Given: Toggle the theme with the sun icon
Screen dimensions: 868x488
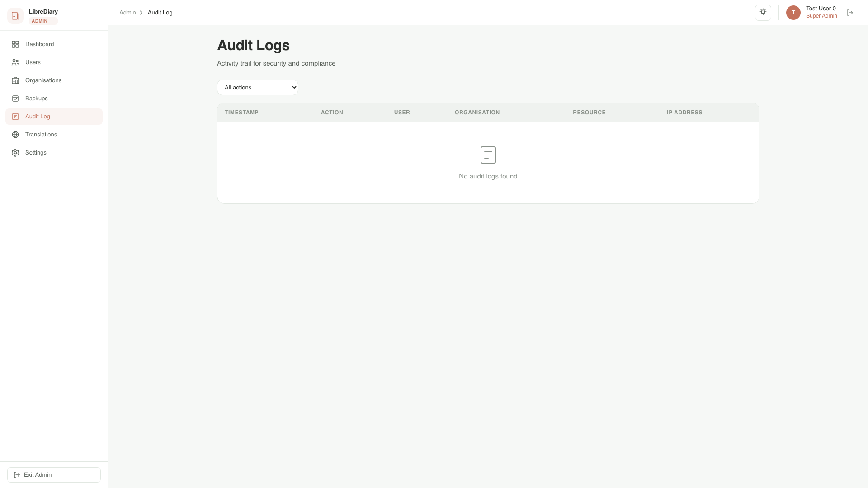Looking at the screenshot, I should pyautogui.click(x=763, y=12).
